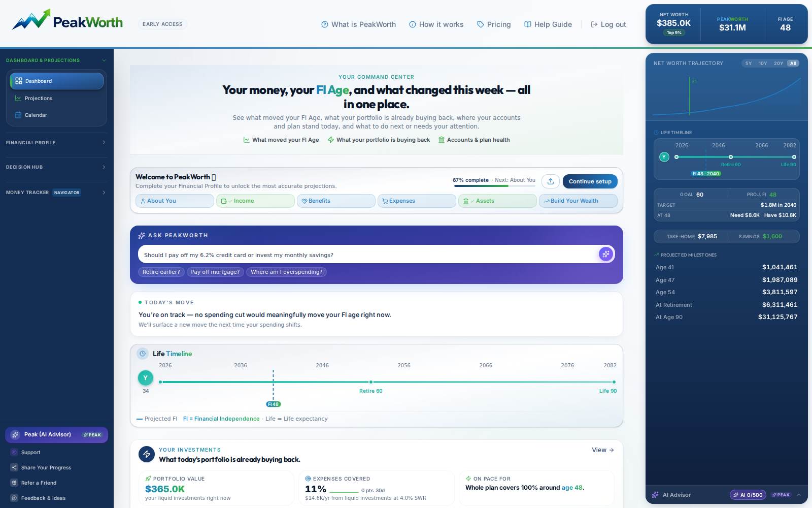Viewport: 812px width, 508px height.
Task: Open Dashboard in the sidebar
Action: tap(57, 81)
